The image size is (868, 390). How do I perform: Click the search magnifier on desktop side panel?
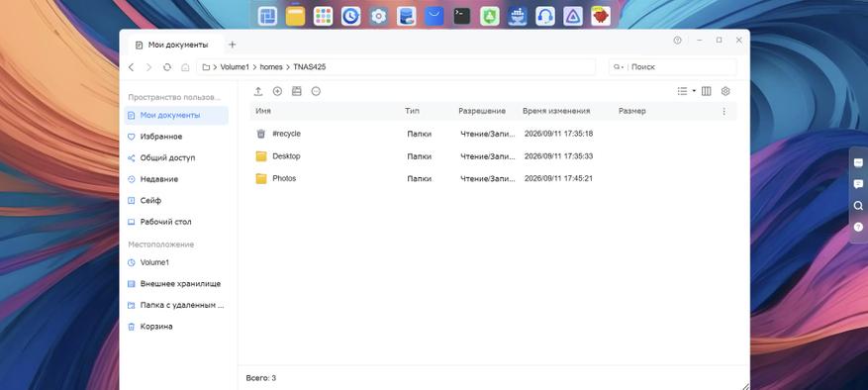pos(858,206)
